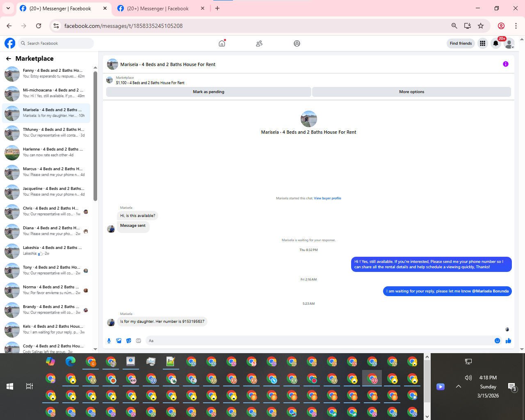Click the volume speaker icon in system tray
Image resolution: width=525 pixels, height=420 pixels.
tap(468, 378)
